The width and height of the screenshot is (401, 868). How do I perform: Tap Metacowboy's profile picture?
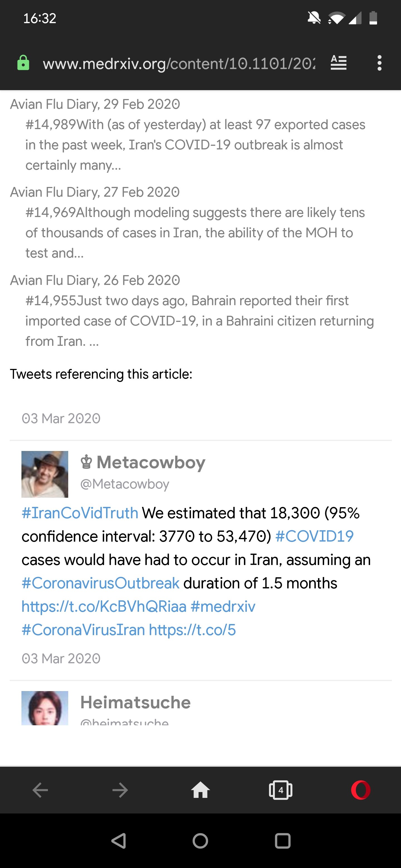45,474
